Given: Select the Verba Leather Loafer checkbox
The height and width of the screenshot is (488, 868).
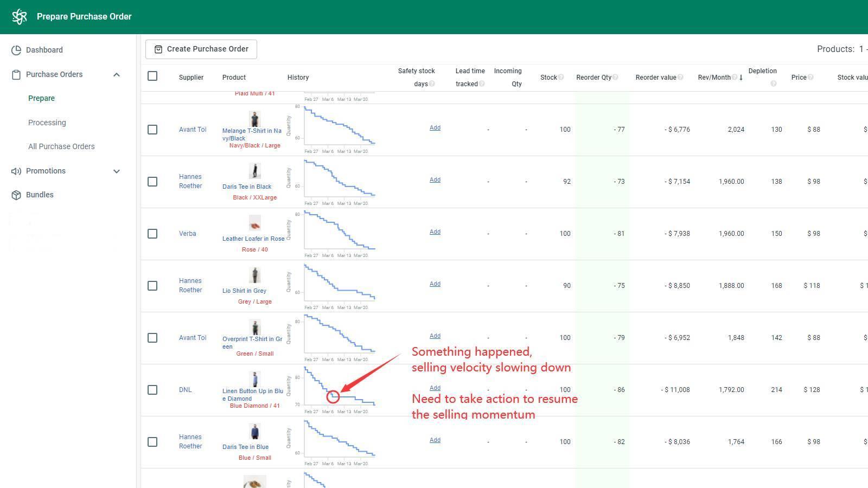Looking at the screenshot, I should 152,234.
